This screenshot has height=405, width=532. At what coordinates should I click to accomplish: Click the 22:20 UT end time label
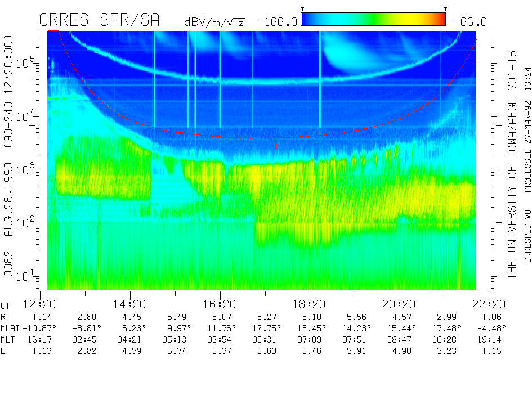489,304
